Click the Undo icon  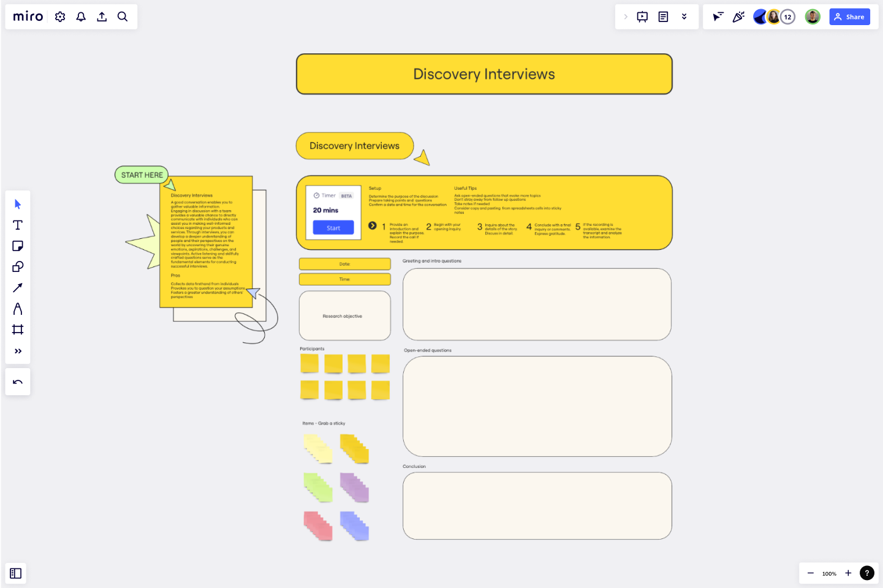tap(18, 381)
